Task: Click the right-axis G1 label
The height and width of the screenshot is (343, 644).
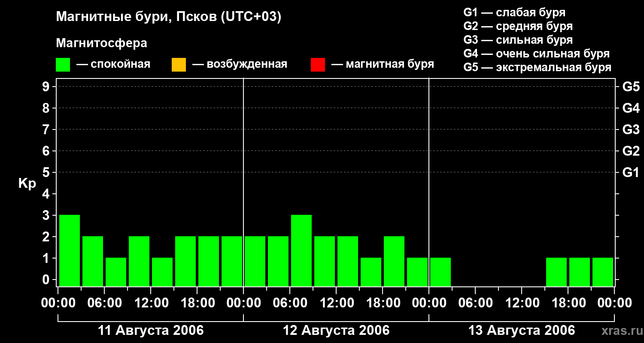Action: (x=631, y=172)
